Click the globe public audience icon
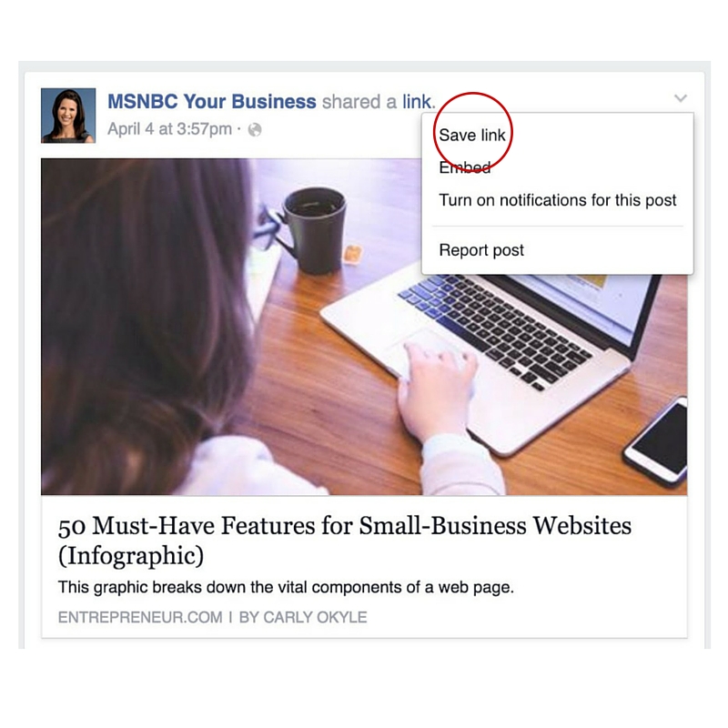Viewport: 728px width, 728px height. click(x=255, y=129)
